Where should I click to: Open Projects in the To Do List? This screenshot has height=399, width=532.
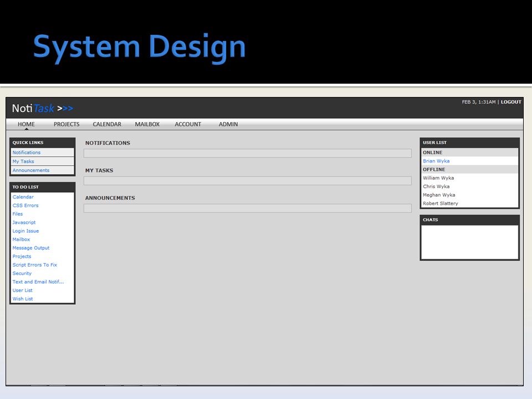point(22,256)
